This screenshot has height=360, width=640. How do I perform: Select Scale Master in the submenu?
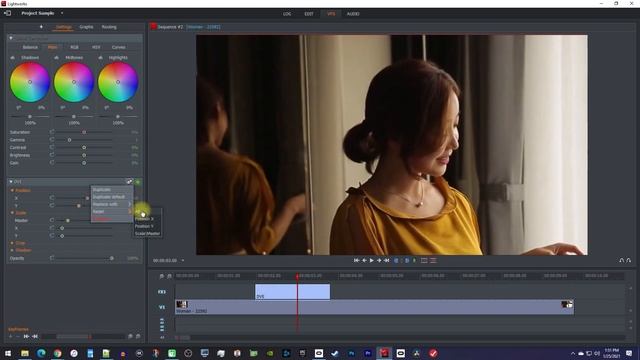tap(147, 233)
